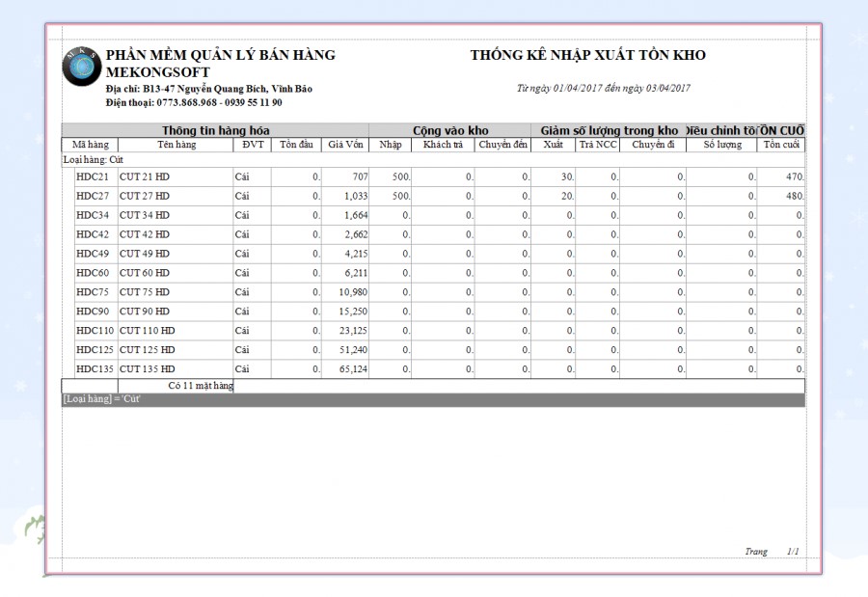
Task: Select item code HDC34
Action: click(x=93, y=215)
